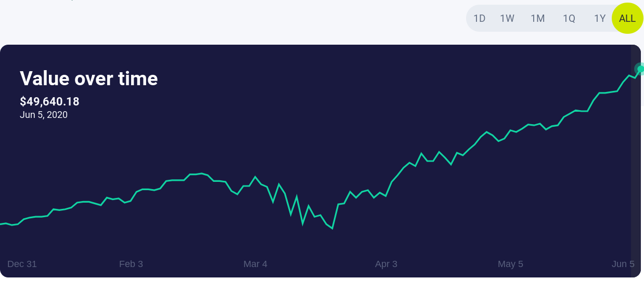Click the glowing endpoint dot on the chart line
The width and height of the screenshot is (644, 292).
(x=640, y=69)
